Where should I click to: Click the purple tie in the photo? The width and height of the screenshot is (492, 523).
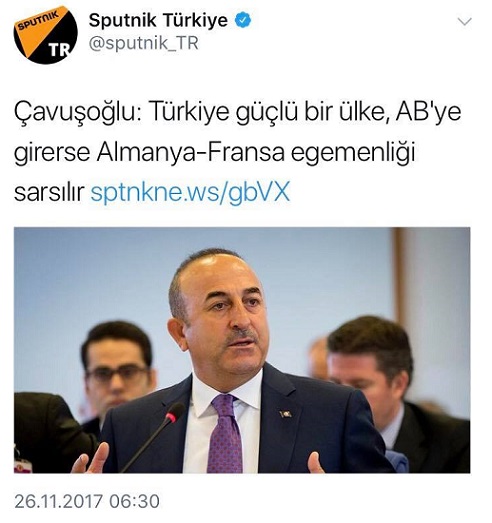[225, 433]
